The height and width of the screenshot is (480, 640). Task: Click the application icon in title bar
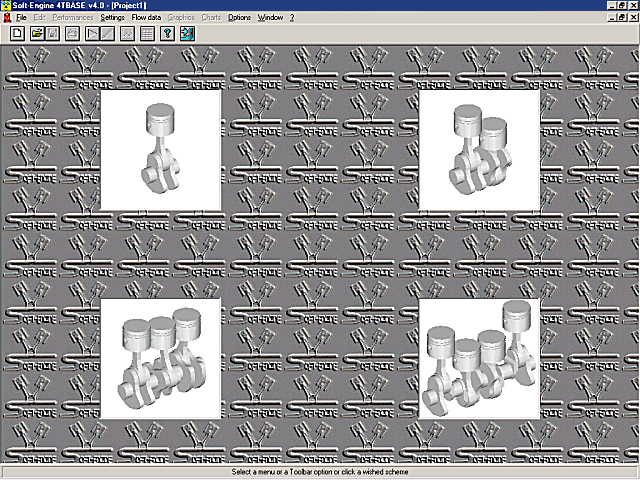pyautogui.click(x=5, y=5)
